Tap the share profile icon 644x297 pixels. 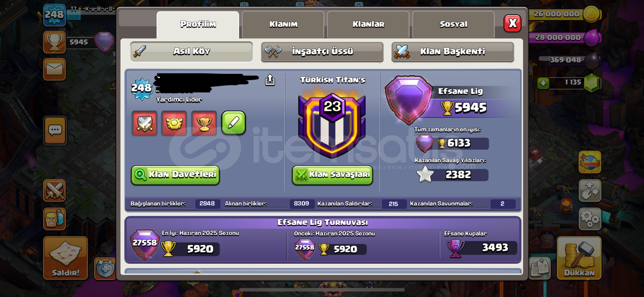(270, 80)
